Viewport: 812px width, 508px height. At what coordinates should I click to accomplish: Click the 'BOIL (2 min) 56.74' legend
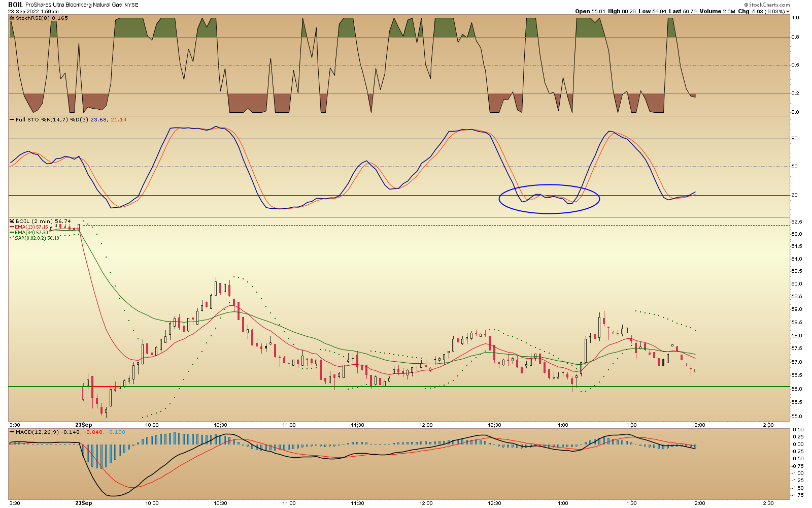click(43, 221)
